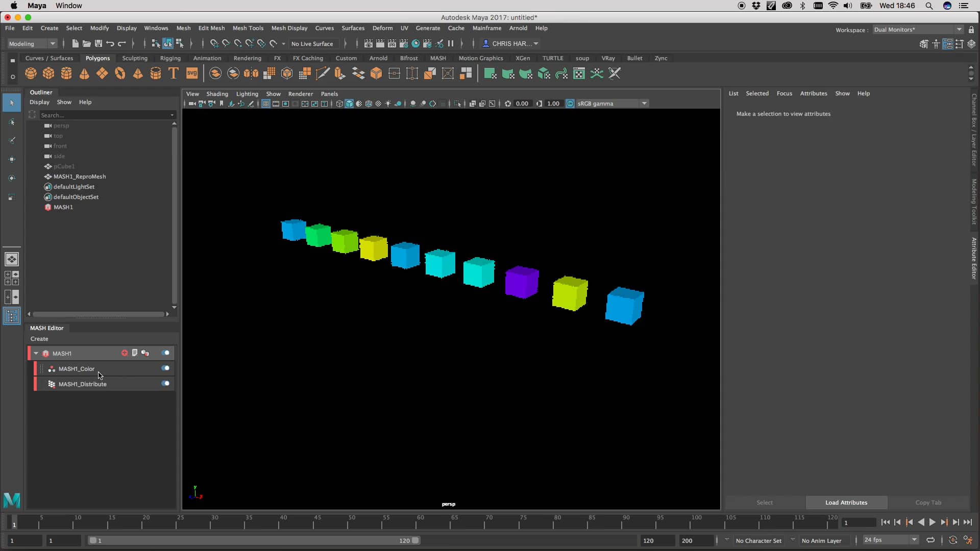
Task: Create a polygon cube from shelf
Action: 48,74
